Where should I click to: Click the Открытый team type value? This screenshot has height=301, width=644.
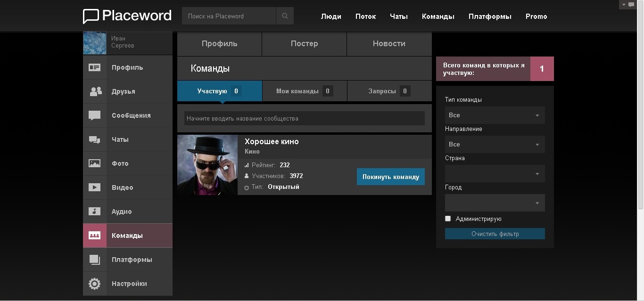[284, 187]
